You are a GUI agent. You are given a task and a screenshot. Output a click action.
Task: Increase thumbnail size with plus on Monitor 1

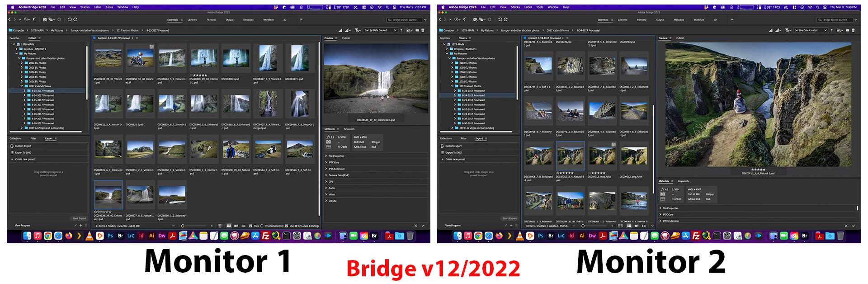[x=212, y=226]
